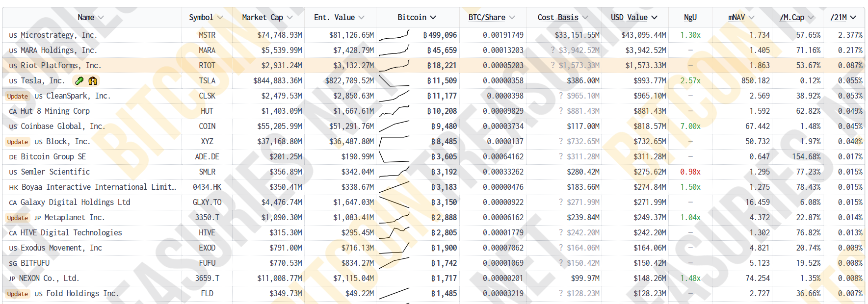Open the Bitcoin column dropdown chevron
This screenshot has width=868, height=304.
pyautogui.click(x=433, y=18)
